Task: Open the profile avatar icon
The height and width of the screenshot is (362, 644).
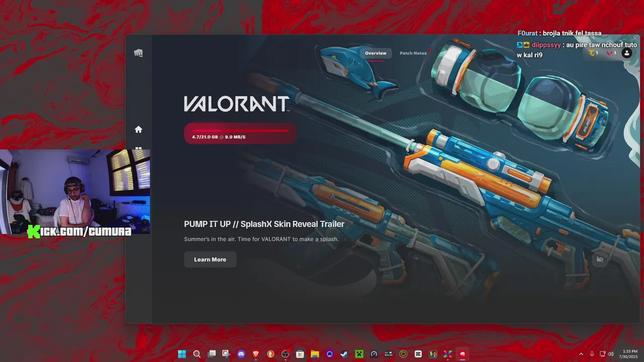Action: coord(626,53)
